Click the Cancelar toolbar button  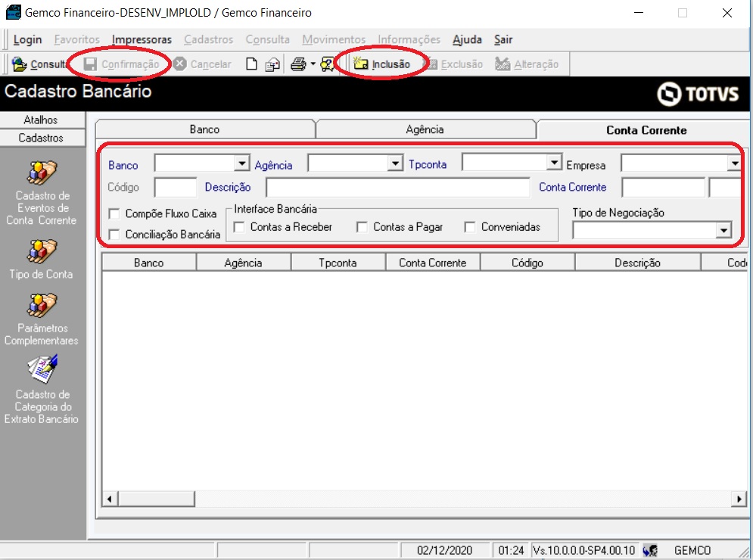pyautogui.click(x=202, y=64)
